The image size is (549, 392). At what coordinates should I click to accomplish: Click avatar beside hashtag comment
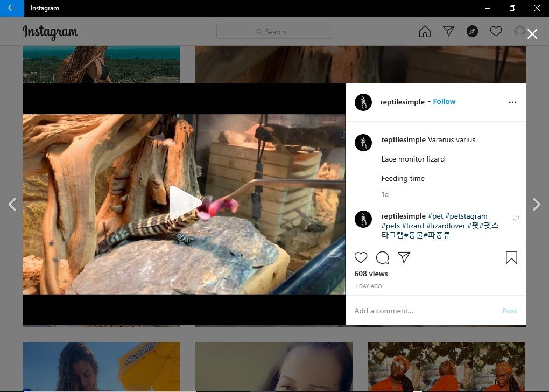(363, 219)
